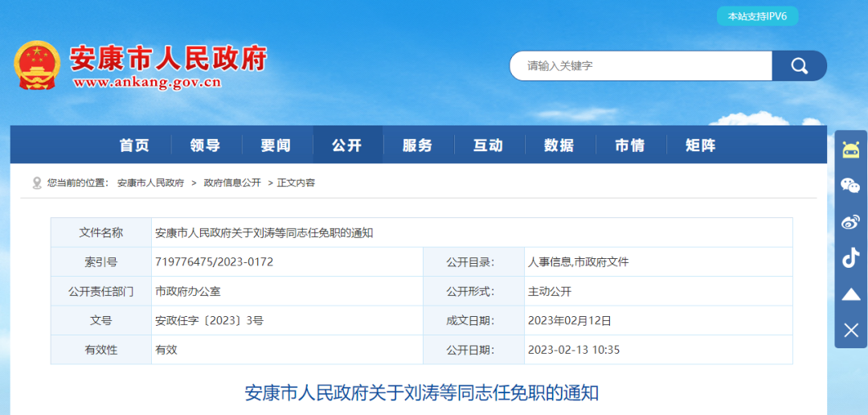Go to the 服务 navigation tab
The image size is (868, 415).
418,146
